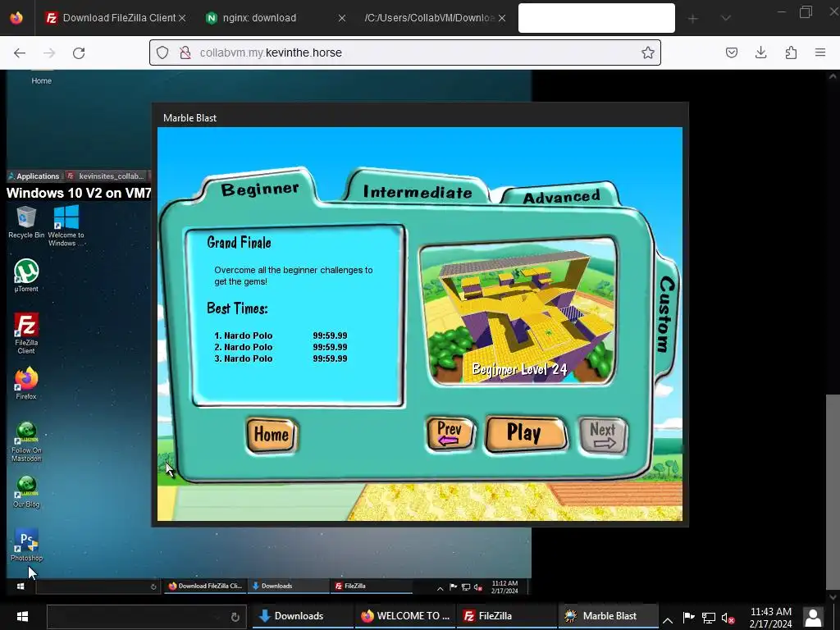840x630 pixels.
Task: Open the Our Blog desktop shortcut
Action: pyautogui.click(x=26, y=492)
